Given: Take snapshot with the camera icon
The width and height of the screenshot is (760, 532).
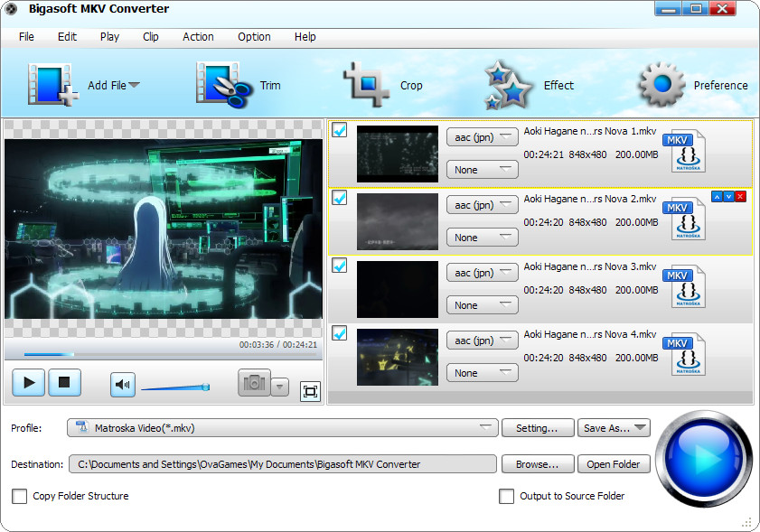Looking at the screenshot, I should tap(254, 383).
